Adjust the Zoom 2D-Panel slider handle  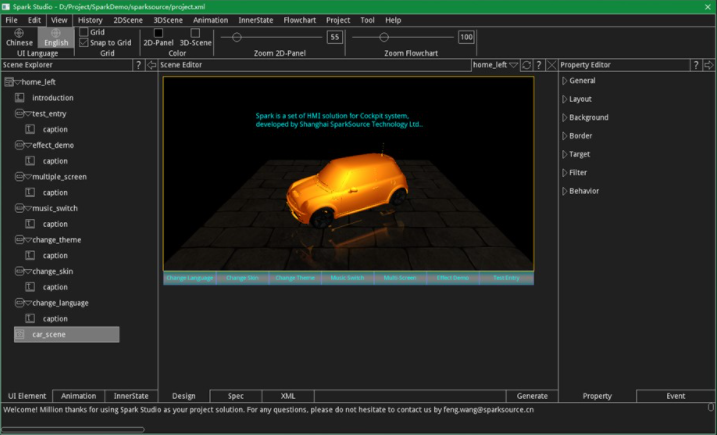[236, 38]
